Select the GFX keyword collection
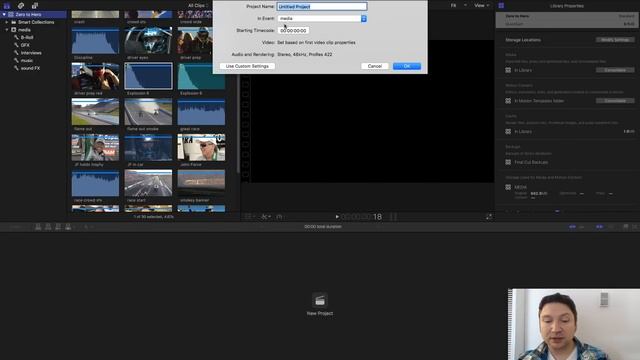640x360 pixels. pos(25,45)
